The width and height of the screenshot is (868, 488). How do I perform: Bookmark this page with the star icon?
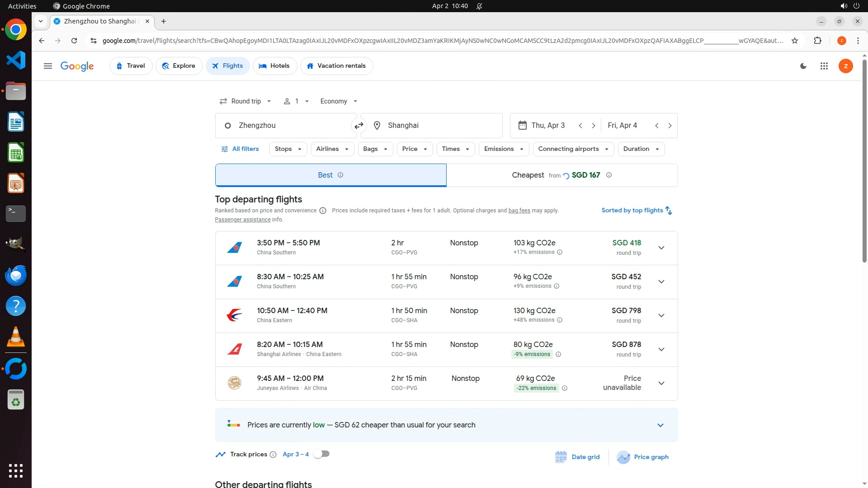point(795,41)
